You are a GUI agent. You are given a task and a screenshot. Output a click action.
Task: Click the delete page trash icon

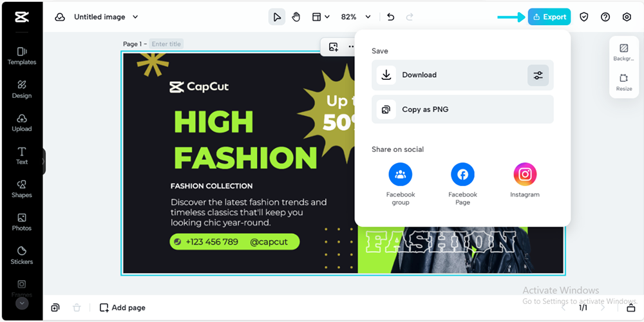[77, 308]
